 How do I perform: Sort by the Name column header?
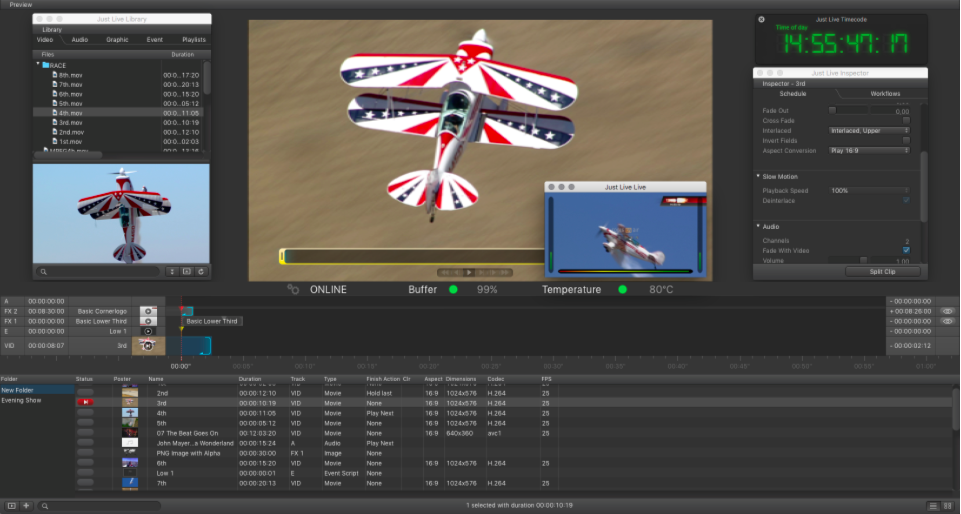click(156, 379)
